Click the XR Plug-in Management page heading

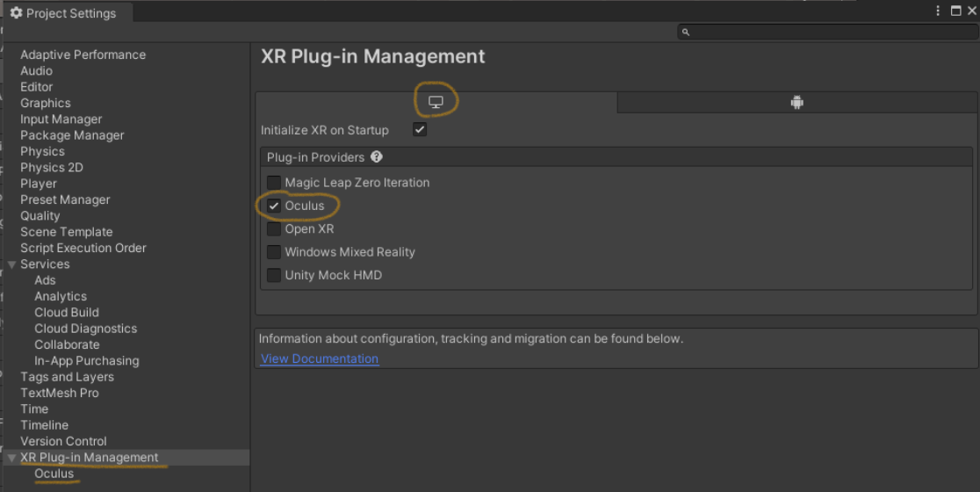[373, 56]
